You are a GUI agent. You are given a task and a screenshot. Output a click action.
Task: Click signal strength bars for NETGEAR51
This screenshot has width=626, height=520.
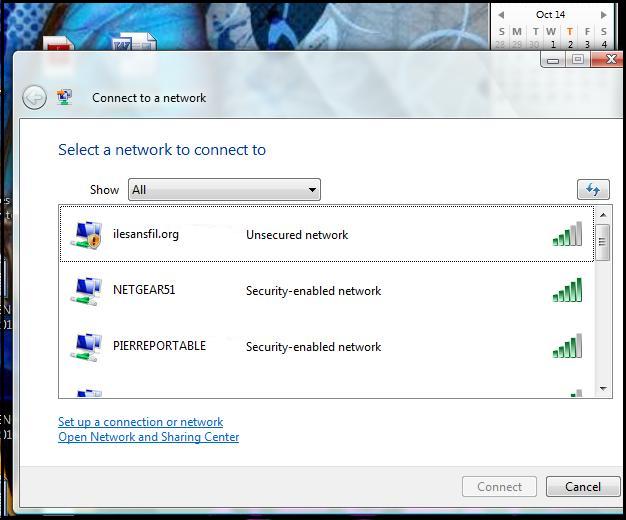pyautogui.click(x=567, y=291)
